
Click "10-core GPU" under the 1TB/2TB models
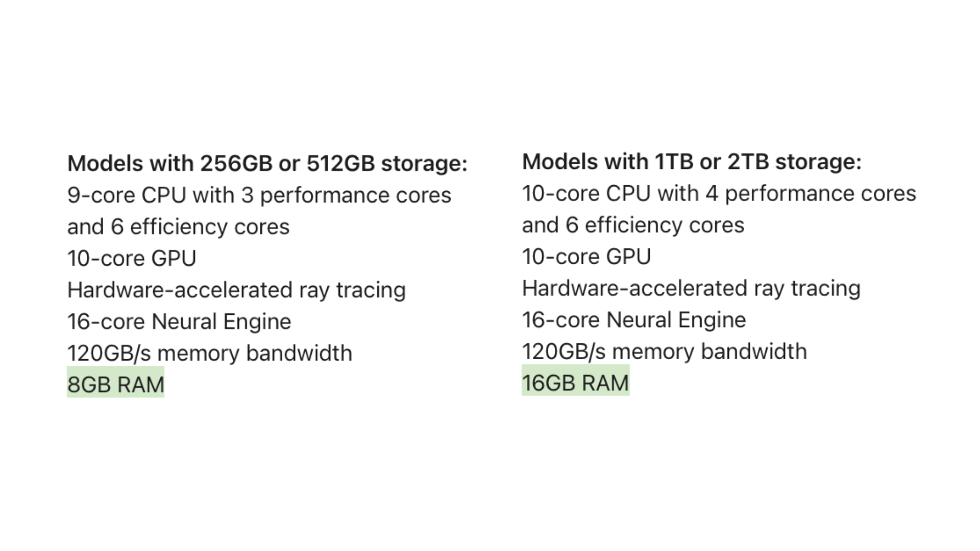pyautogui.click(x=586, y=257)
